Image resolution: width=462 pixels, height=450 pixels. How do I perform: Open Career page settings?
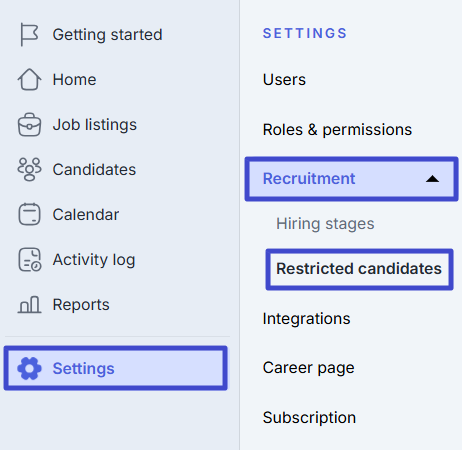[x=308, y=368]
